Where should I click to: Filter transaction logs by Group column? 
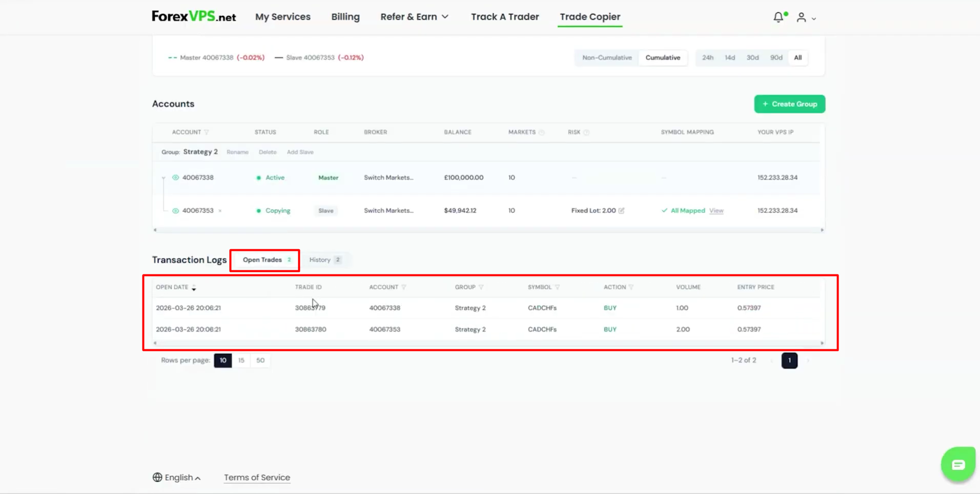pos(481,287)
